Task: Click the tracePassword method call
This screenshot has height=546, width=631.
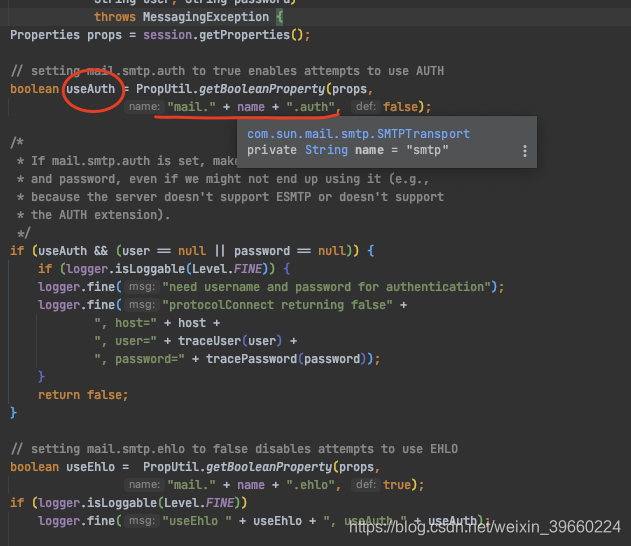Action: 252,359
